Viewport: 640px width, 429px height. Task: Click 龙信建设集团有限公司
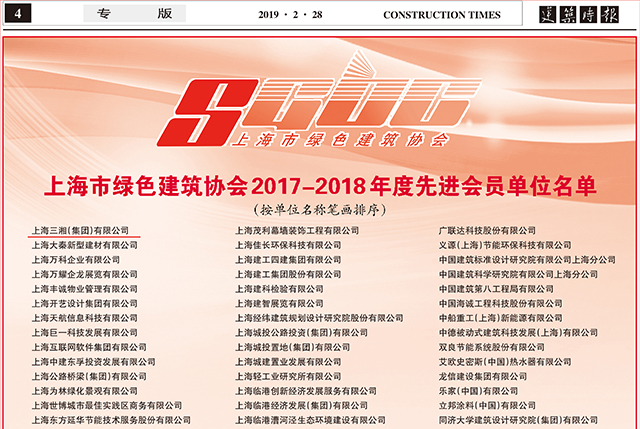click(483, 376)
